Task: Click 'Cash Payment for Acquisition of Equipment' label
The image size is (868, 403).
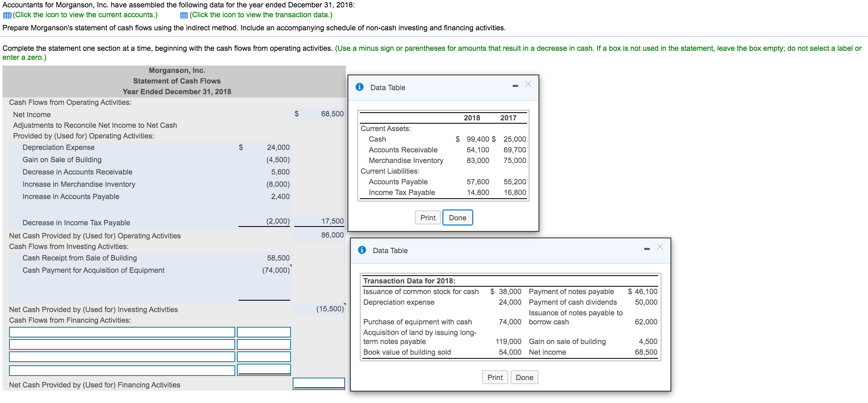Action: click(93, 270)
